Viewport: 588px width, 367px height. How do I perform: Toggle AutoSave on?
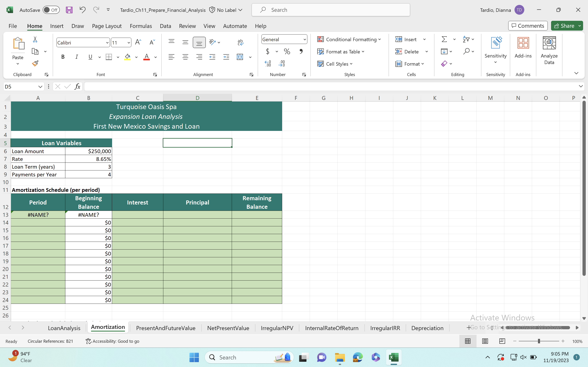tap(51, 10)
